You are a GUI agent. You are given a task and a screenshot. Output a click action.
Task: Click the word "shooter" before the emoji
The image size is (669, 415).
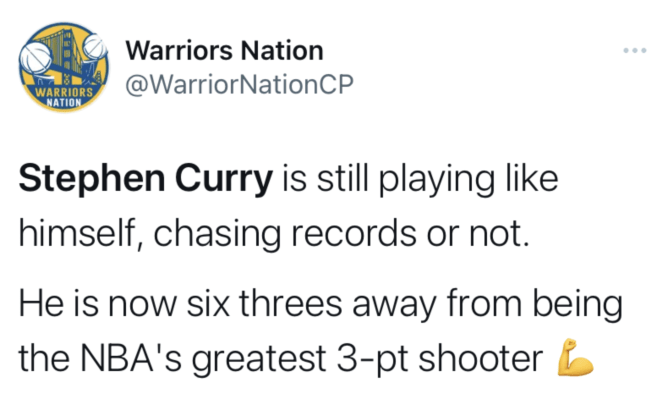480,358
